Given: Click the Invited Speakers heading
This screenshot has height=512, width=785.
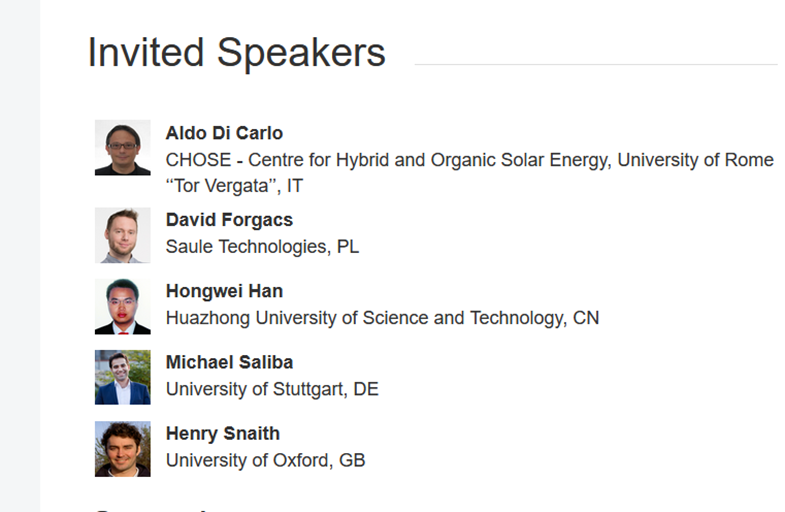Looking at the screenshot, I should 237,53.
